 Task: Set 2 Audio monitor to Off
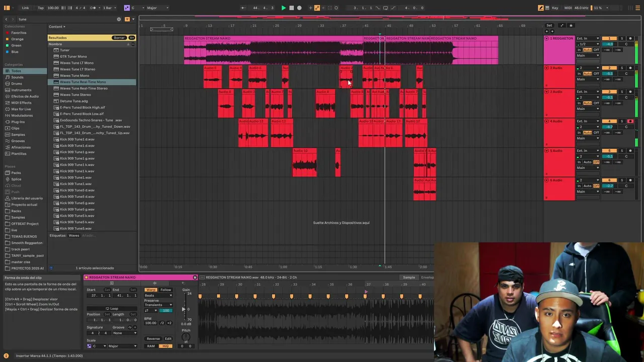pos(596,73)
